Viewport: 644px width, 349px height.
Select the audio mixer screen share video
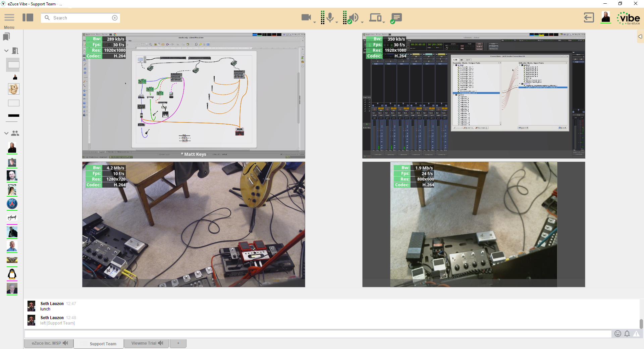pyautogui.click(x=474, y=96)
